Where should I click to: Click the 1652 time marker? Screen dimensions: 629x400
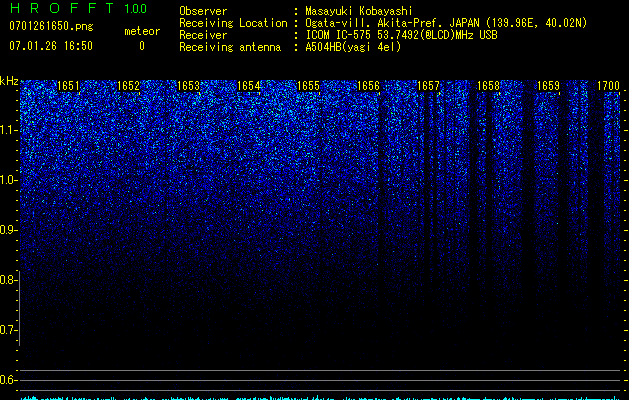coord(128,86)
